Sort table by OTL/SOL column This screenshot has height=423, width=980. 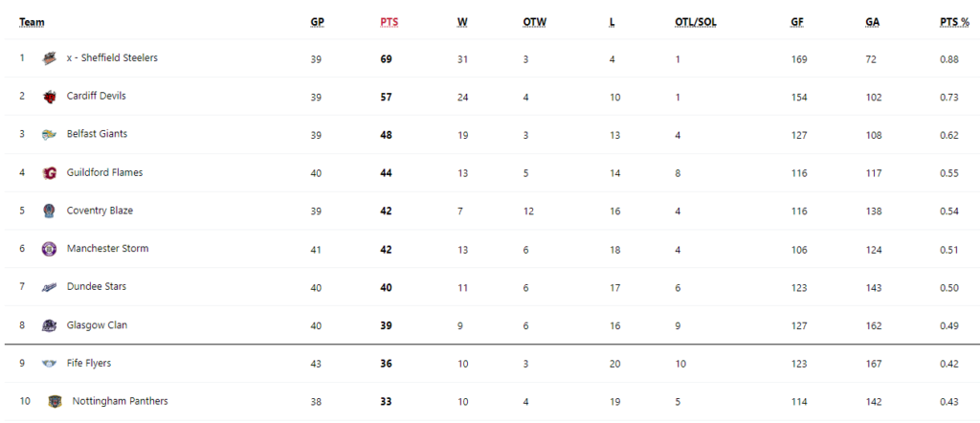[696, 23]
